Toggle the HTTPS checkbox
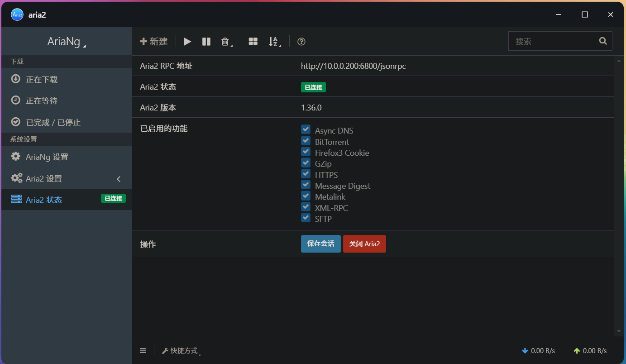 pyautogui.click(x=306, y=173)
